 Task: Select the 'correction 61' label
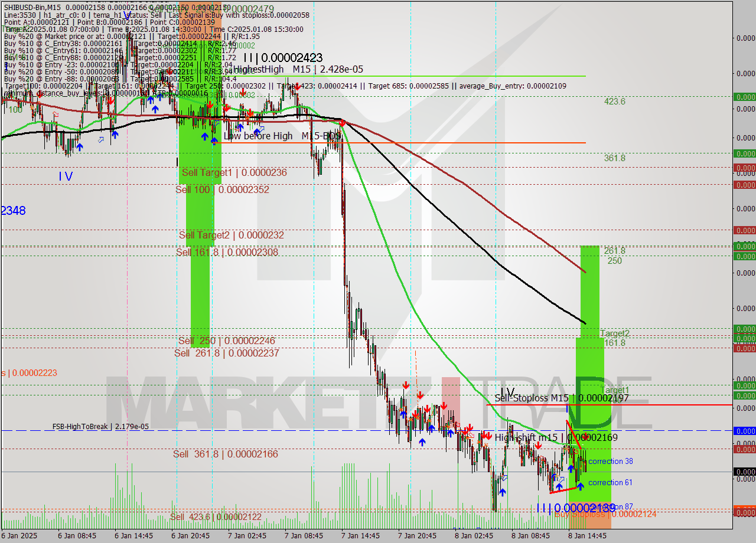pos(610,482)
